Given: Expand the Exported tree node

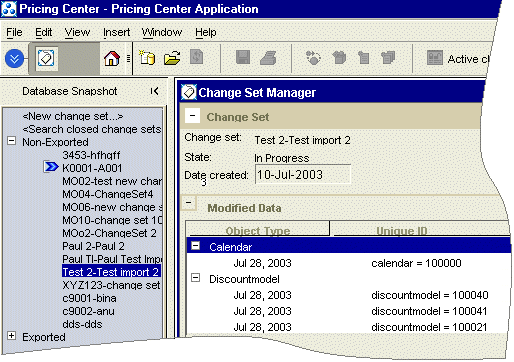Looking at the screenshot, I should (x=11, y=336).
